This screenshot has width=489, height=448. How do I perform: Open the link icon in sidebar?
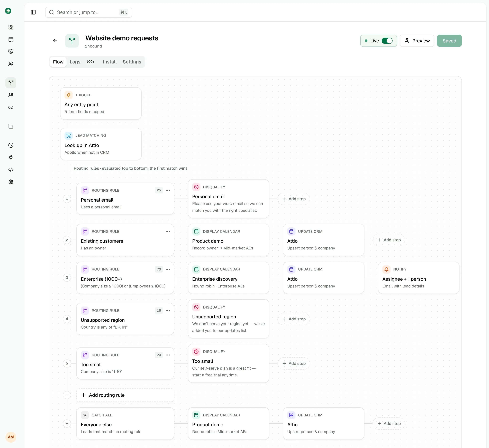click(11, 107)
